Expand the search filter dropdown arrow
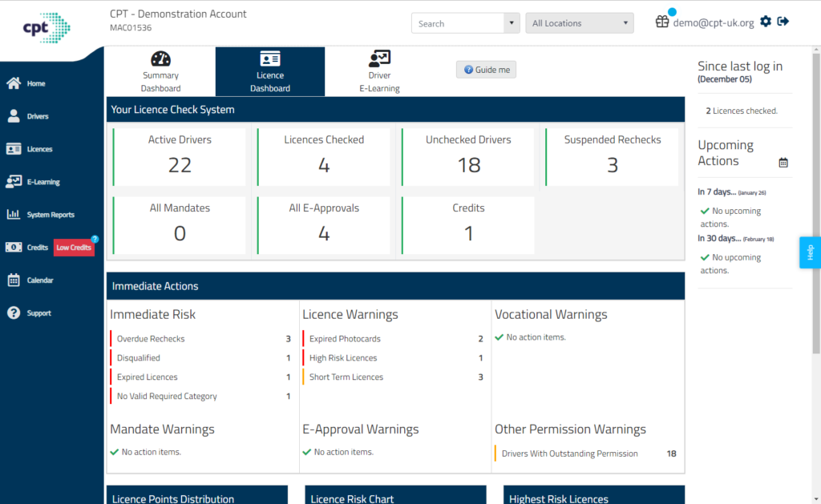Image resolution: width=821 pixels, height=504 pixels. click(511, 22)
